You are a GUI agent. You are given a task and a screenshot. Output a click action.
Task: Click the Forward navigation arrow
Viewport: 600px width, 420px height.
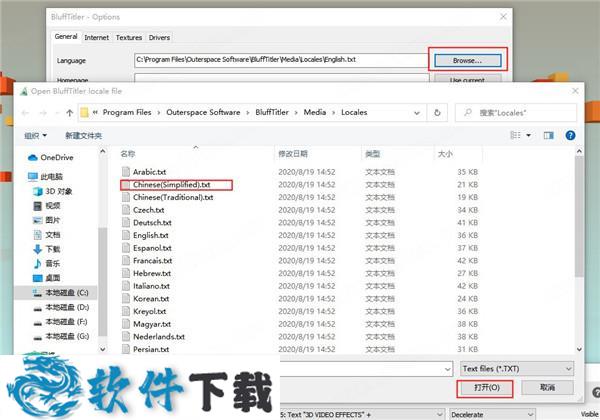click(43, 113)
